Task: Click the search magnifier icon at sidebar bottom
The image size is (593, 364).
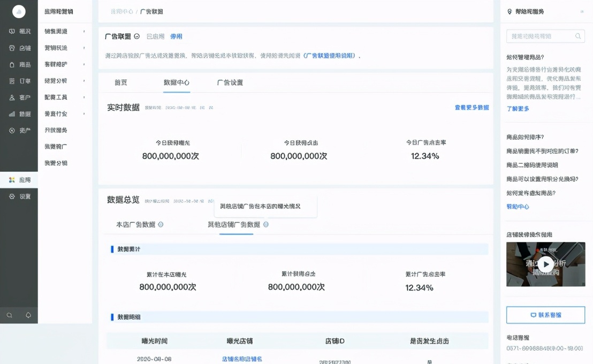Action: coord(10,315)
